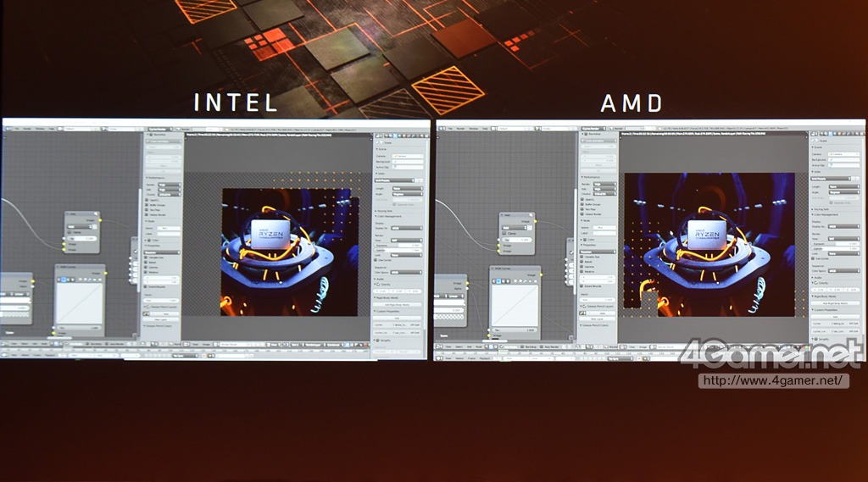Open Color Space dropdown in INTEL Sequencer section
Screen dimensions: 868x482
point(406,272)
